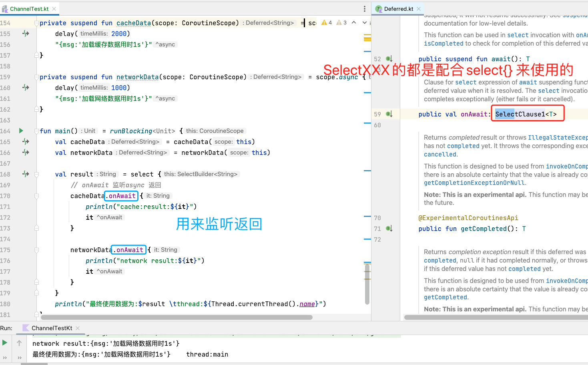The width and height of the screenshot is (588, 365).
Task: Click implemented-property gutter icon on line 59
Action: click(389, 114)
